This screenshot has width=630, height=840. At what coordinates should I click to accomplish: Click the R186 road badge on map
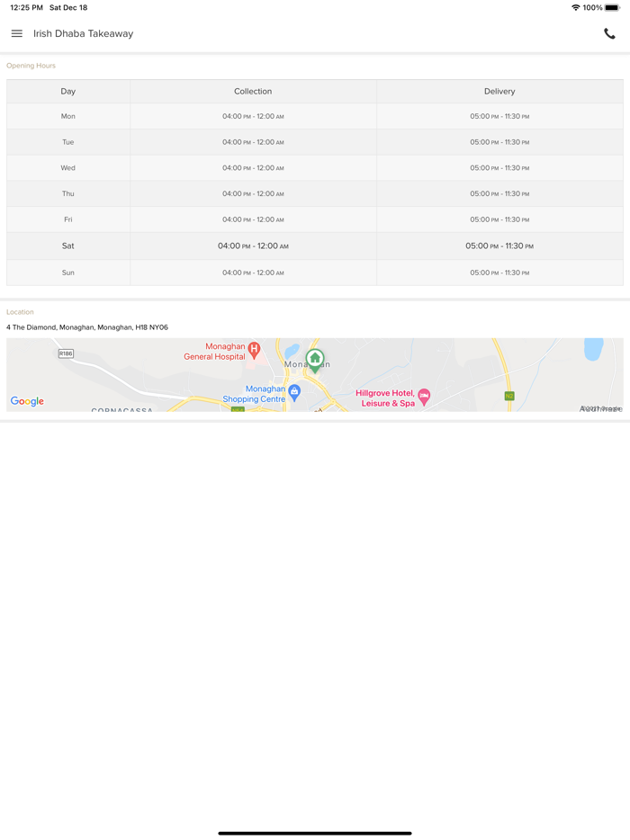[66, 353]
